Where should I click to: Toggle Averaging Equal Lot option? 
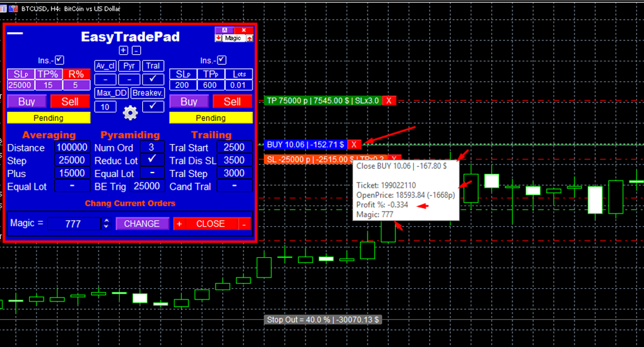click(x=72, y=186)
